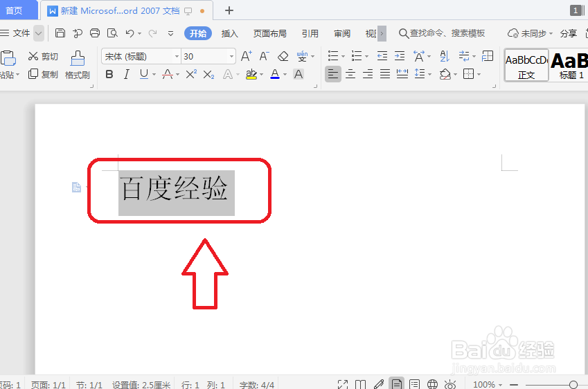This screenshot has width=588, height=389.
Task: Decrease font size with A- icon
Action: pyautogui.click(x=265, y=56)
